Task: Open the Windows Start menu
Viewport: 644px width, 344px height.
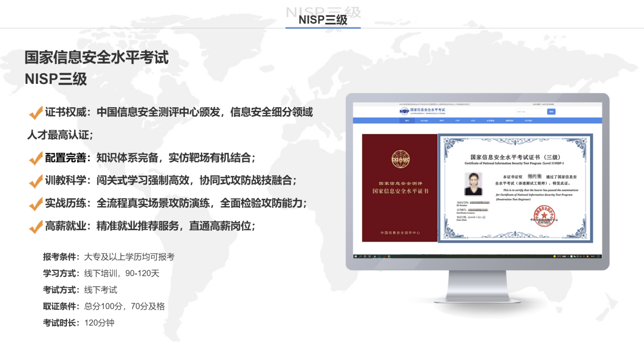Action: tap(355, 257)
